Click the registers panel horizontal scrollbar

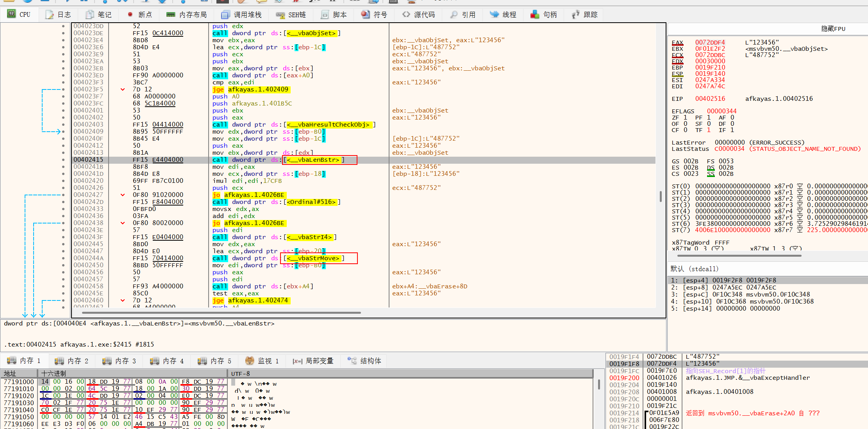(739, 256)
